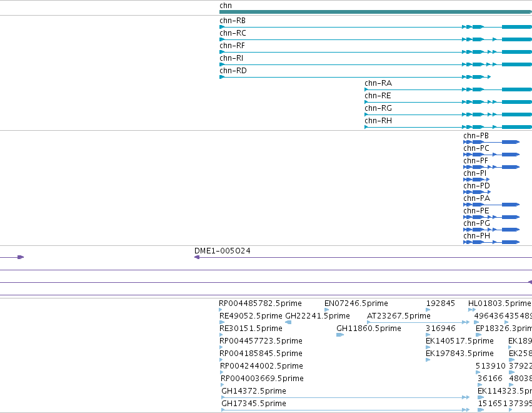Select RE30151.5prime EST label
The width and height of the screenshot is (532, 413).
(x=251, y=329)
